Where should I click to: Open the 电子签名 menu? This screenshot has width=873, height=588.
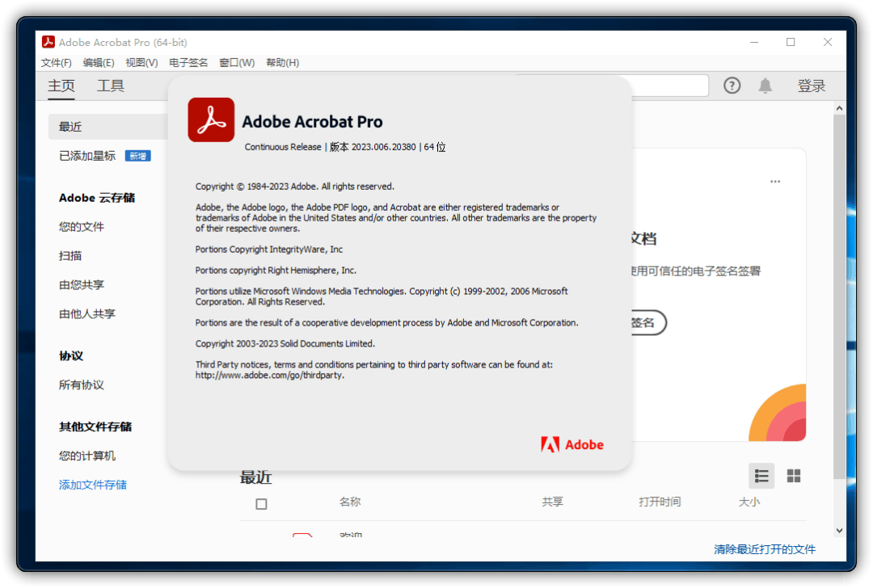click(188, 63)
